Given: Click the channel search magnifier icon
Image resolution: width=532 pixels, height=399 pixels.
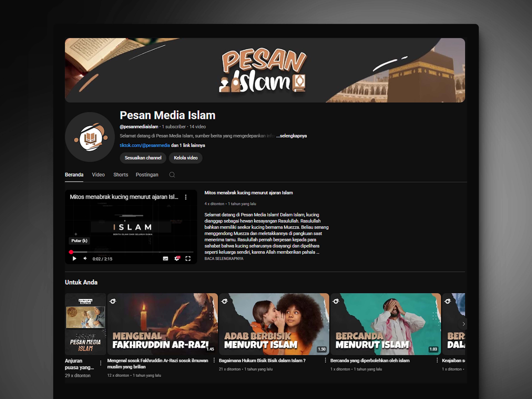Looking at the screenshot, I should (172, 175).
